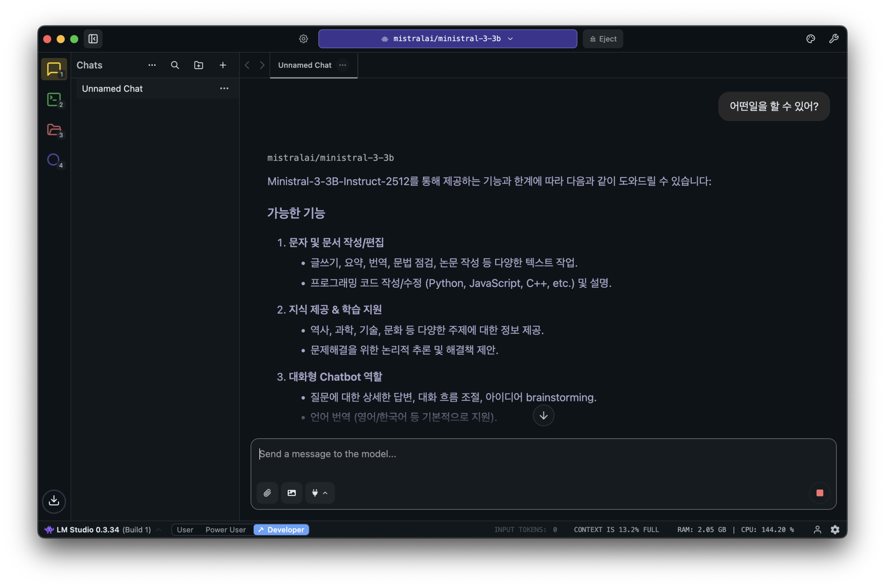
Task: Create a new chat folder
Action: [198, 65]
